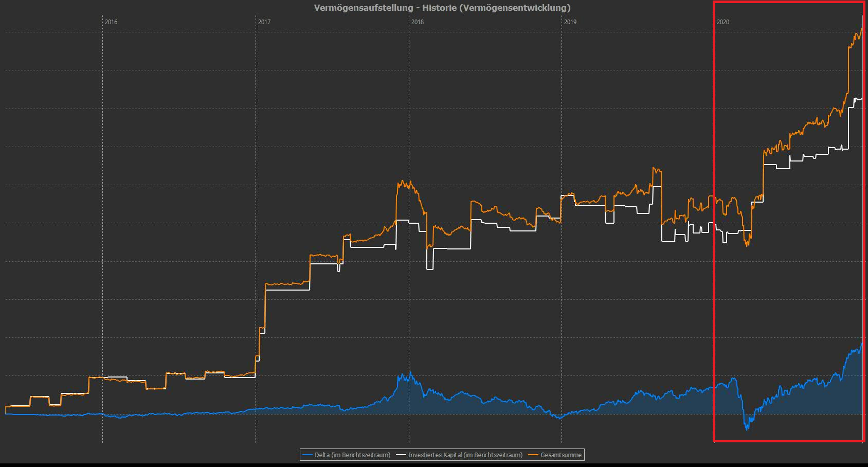Click the 2018 year label
Image resolution: width=868 pixels, height=467 pixels.
(418, 22)
